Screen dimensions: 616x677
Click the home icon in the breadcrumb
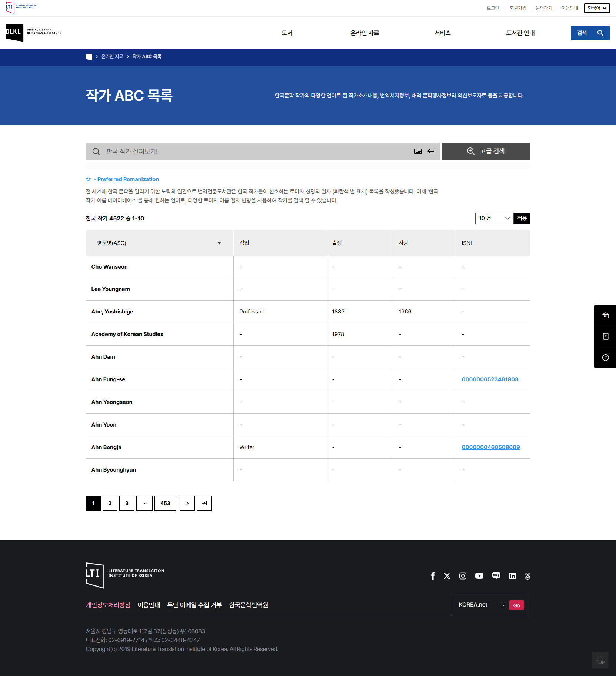pos(89,57)
